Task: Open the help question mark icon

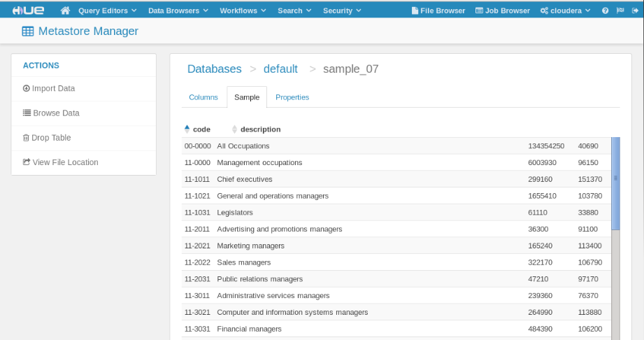Action: [x=605, y=10]
